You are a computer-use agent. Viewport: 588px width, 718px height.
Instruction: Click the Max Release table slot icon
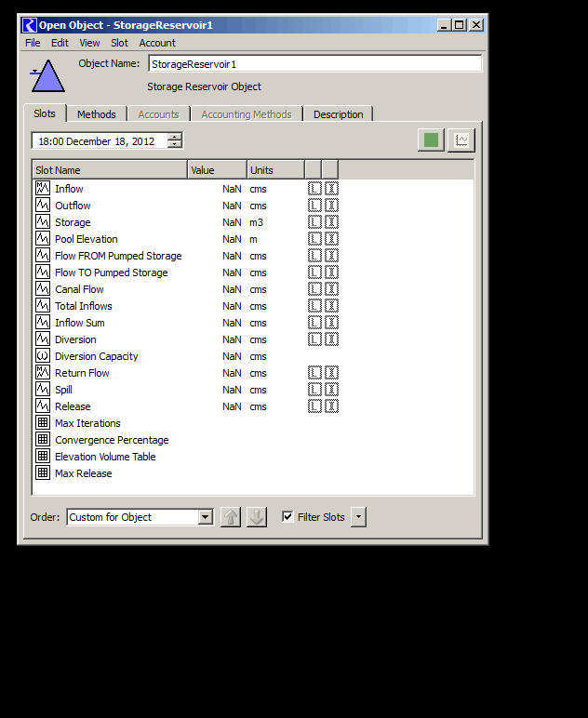tap(43, 472)
